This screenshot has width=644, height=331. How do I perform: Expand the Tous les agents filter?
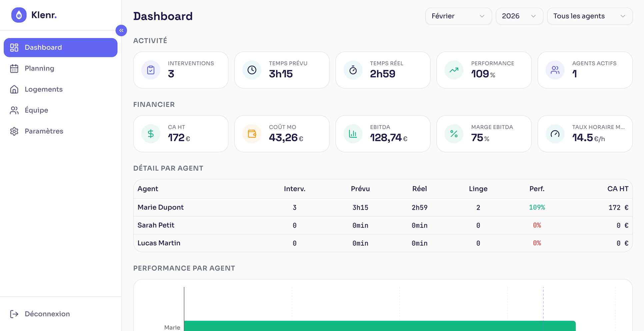pos(589,16)
